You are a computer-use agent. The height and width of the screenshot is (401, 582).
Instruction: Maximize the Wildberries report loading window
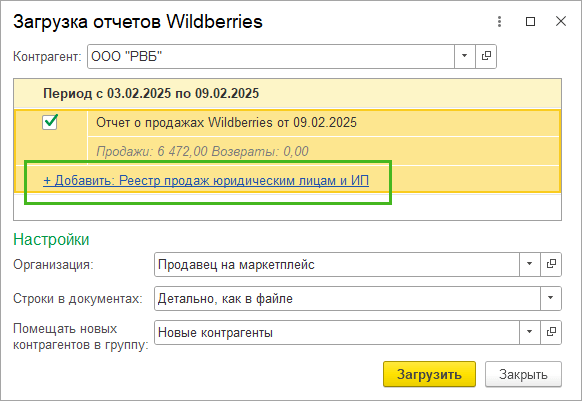click(x=530, y=22)
